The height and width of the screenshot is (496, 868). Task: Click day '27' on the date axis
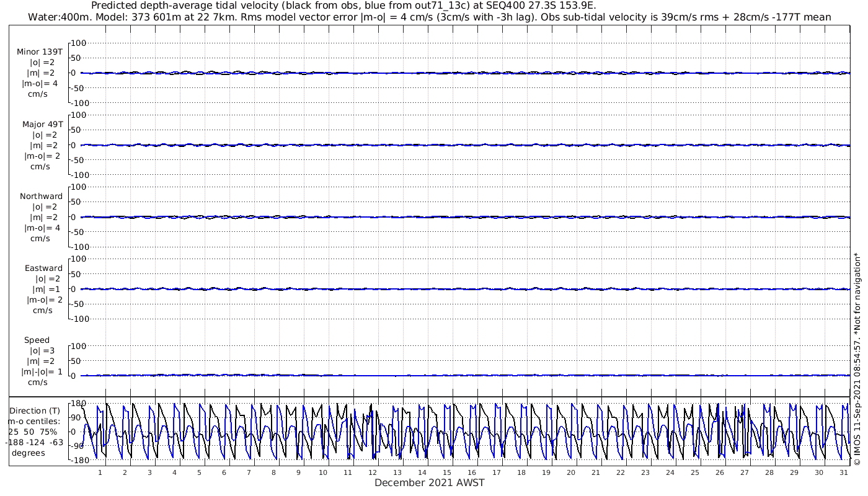[745, 472]
